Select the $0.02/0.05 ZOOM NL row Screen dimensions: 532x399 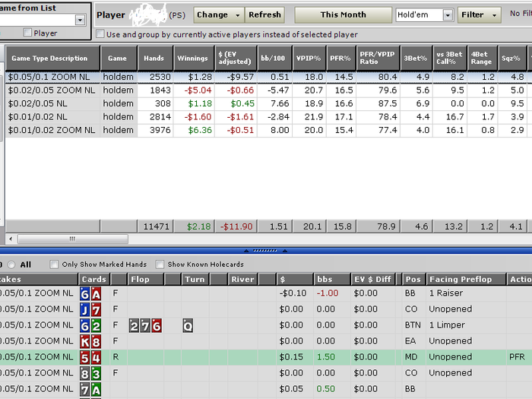click(268, 90)
